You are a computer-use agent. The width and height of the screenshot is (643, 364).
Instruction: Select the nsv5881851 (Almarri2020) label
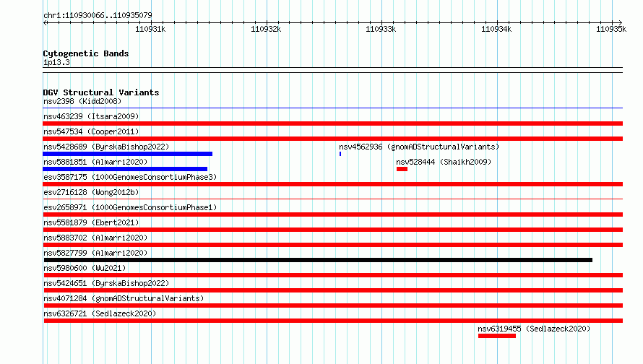pyautogui.click(x=95, y=162)
